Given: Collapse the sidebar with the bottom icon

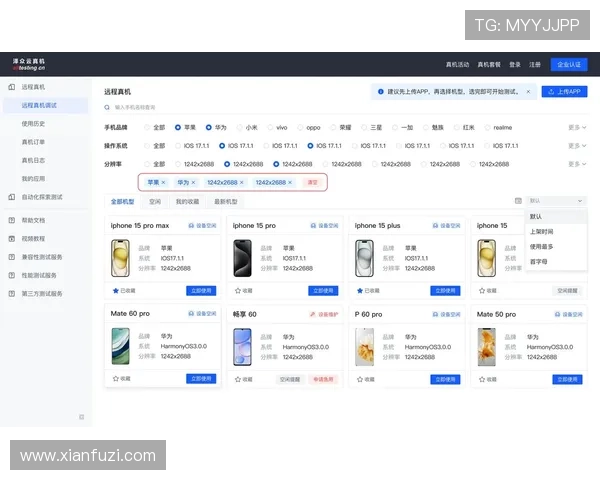Looking at the screenshot, I should 82,417.
